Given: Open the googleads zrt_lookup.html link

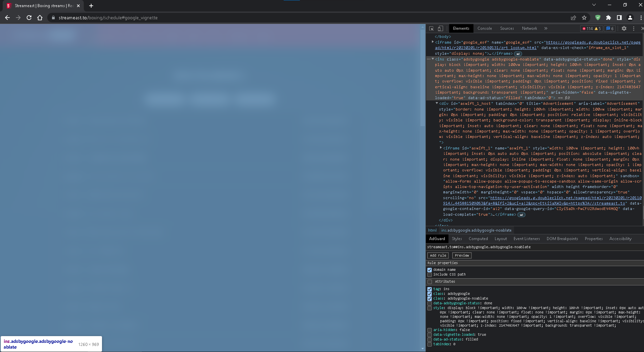Looking at the screenshot, I should pos(538,45).
